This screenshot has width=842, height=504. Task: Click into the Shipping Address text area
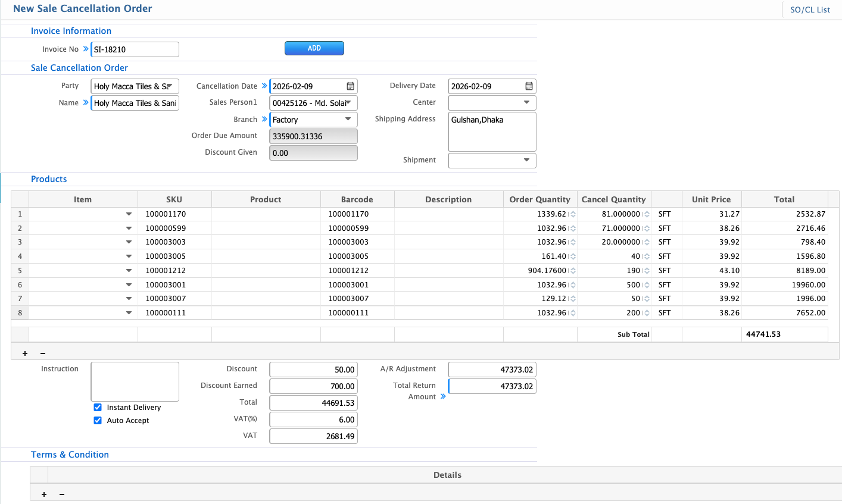(x=492, y=132)
